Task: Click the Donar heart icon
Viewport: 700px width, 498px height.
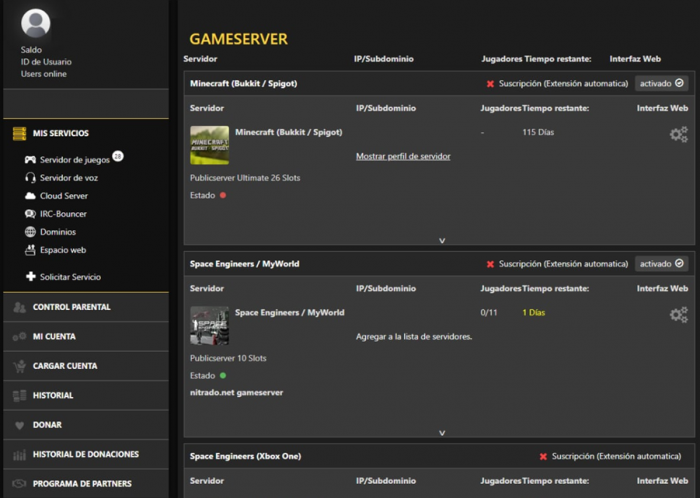Action: pos(19,425)
